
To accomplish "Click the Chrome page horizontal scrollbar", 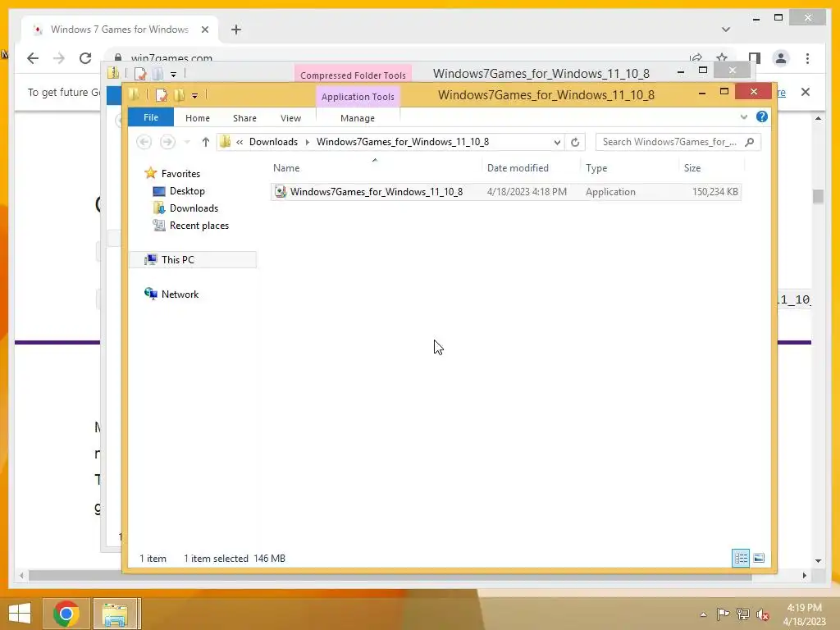I will (390, 575).
